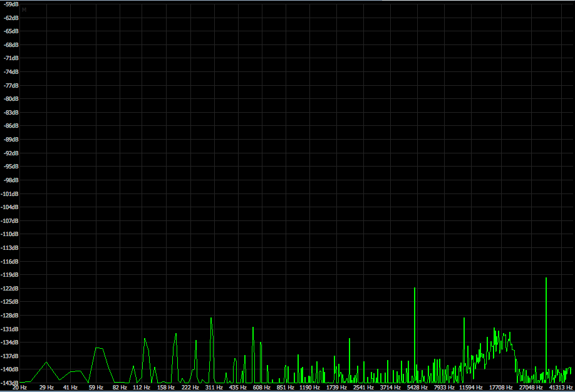Select the -110dB axis label

tap(10, 234)
